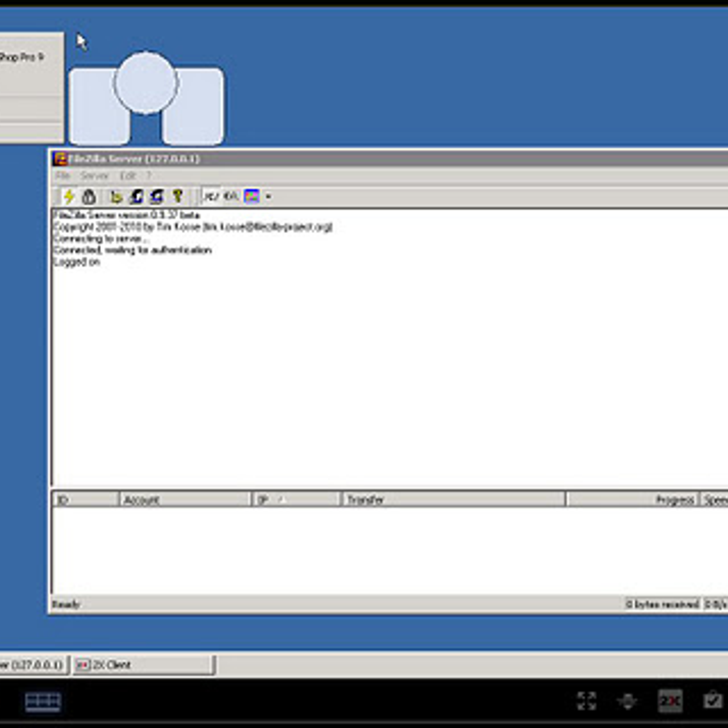Open the on-screen keyboard icon
This screenshot has height=728, width=728.
click(43, 702)
